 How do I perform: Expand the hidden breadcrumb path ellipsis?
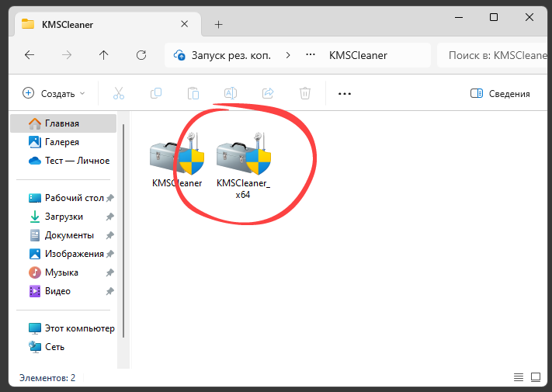(x=311, y=55)
